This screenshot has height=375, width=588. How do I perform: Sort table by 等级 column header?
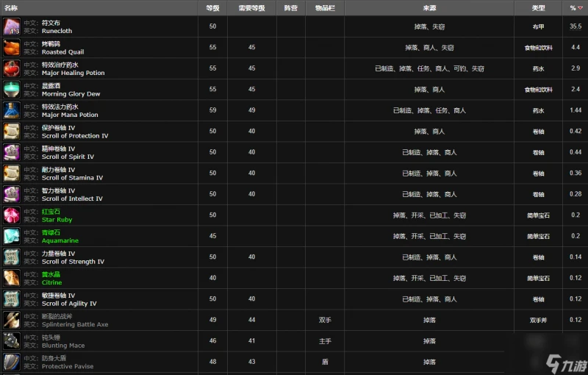pos(212,7)
